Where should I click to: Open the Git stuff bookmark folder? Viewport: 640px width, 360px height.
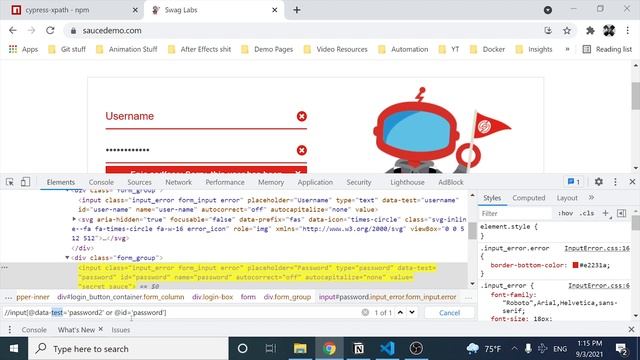coord(67,49)
